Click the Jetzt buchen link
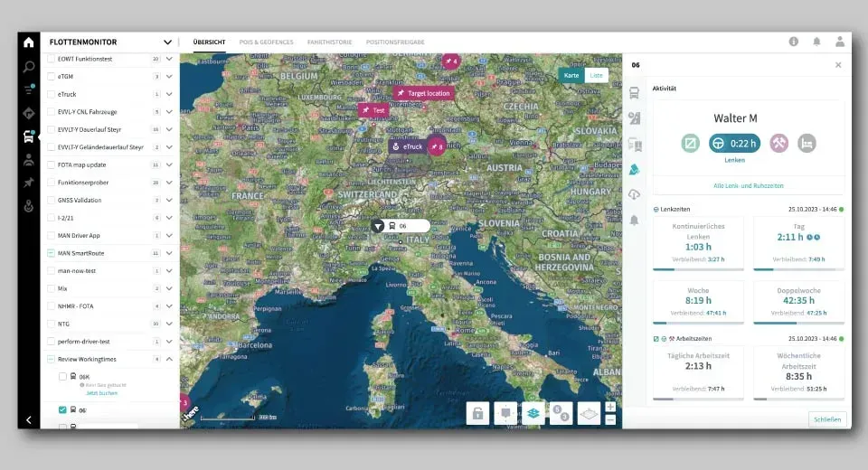The width and height of the screenshot is (868, 470). coord(101,393)
